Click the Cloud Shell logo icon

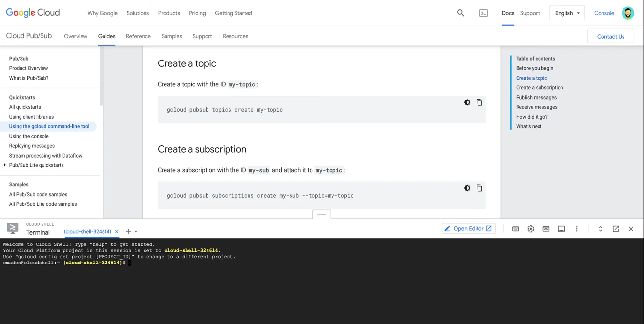tap(13, 228)
